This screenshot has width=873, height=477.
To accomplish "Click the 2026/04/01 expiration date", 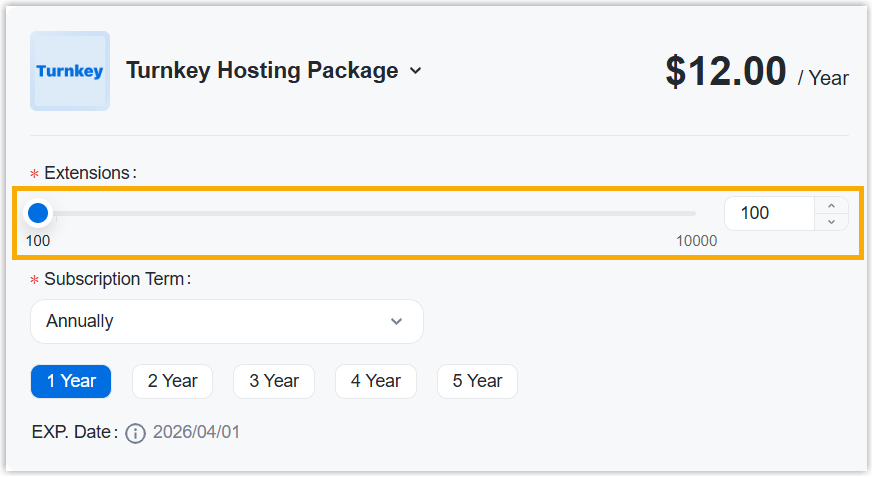I will point(196,433).
